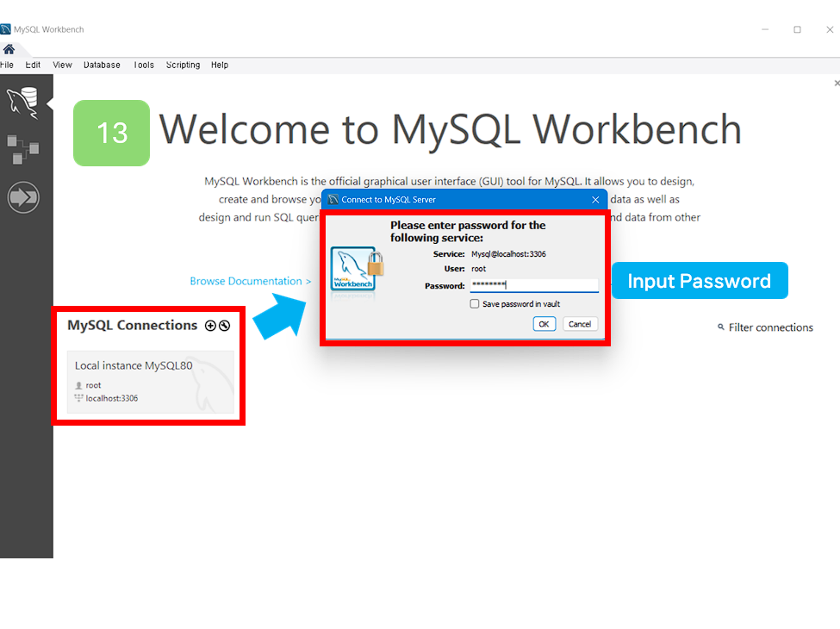Open the Scripting menu
Image resolution: width=840 pixels, height=629 pixels.
coord(183,65)
